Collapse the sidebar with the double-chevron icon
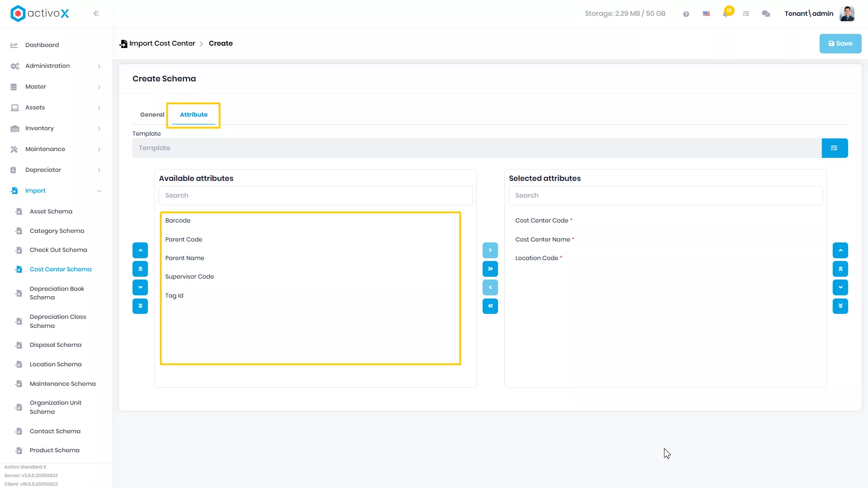868x488 pixels. (x=96, y=14)
